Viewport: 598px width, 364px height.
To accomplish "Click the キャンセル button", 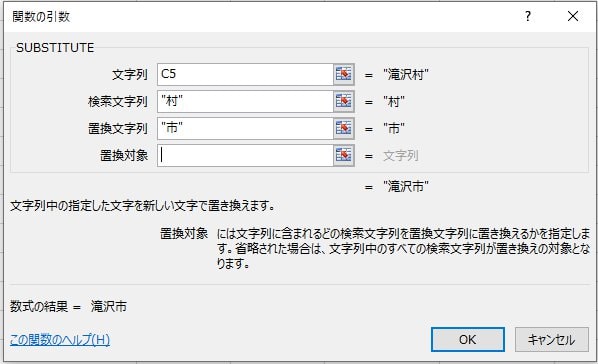I will (x=551, y=339).
